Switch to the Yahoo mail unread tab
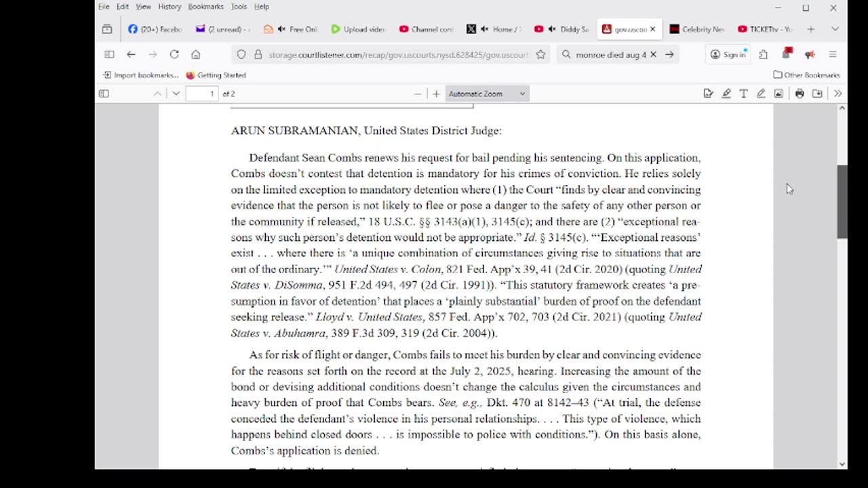The width and height of the screenshot is (868, 488). [223, 29]
